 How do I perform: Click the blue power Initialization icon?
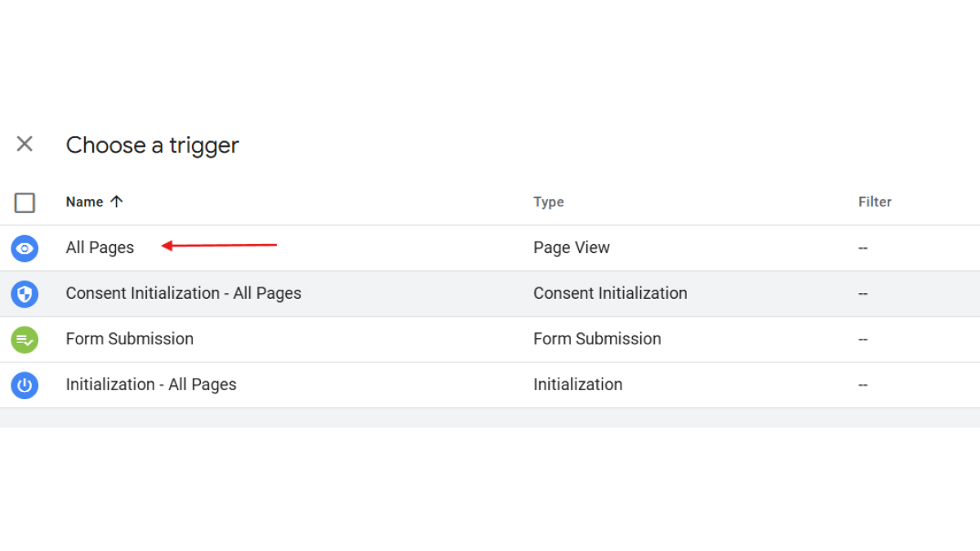tap(24, 385)
